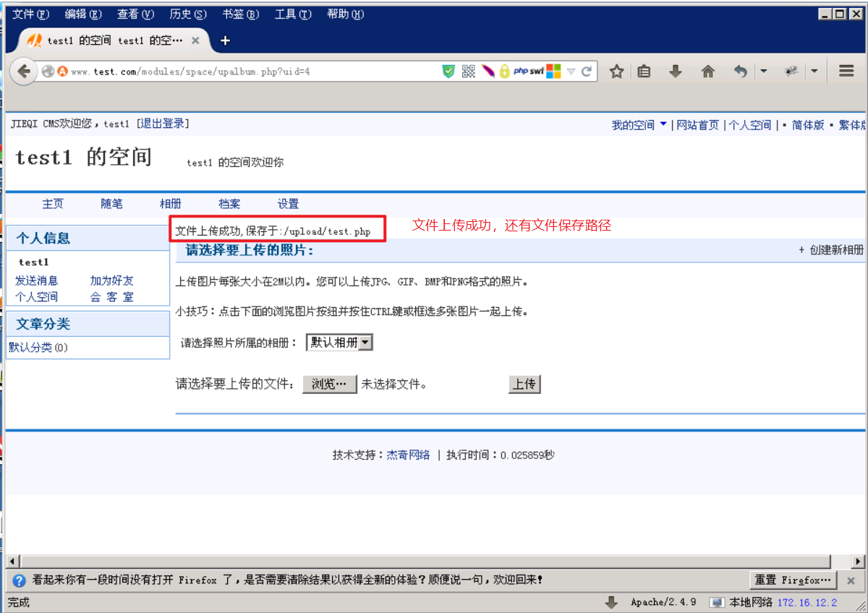Click inside the address bar
The height and width of the screenshot is (613, 868).
tap(217, 71)
